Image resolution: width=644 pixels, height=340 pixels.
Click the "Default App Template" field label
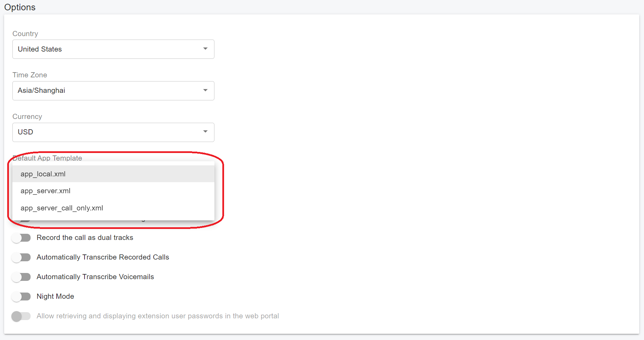[x=47, y=158]
